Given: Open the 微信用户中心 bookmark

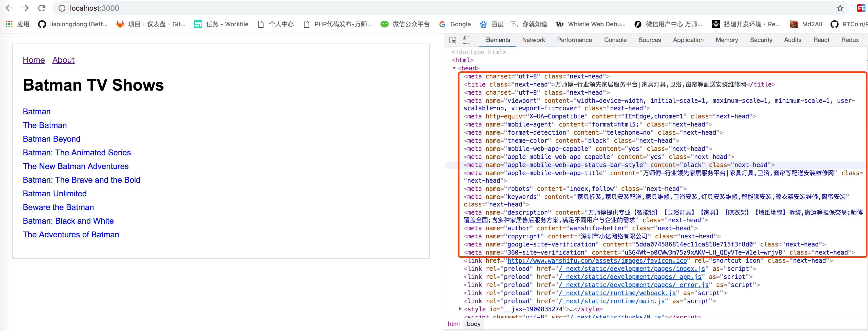Looking at the screenshot, I should (669, 24).
